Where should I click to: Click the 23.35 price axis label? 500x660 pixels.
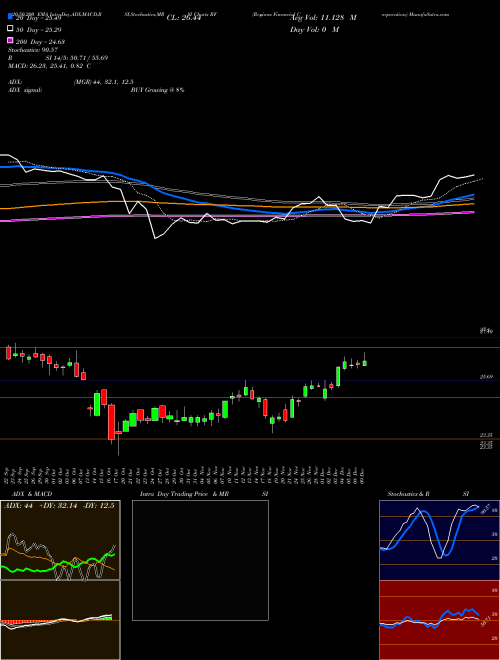tap(486, 435)
